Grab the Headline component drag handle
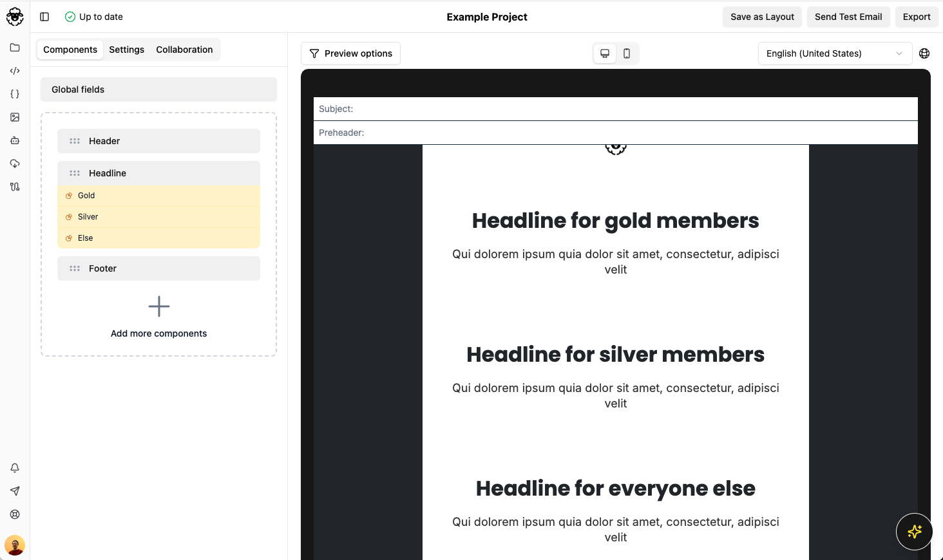 [x=75, y=173]
